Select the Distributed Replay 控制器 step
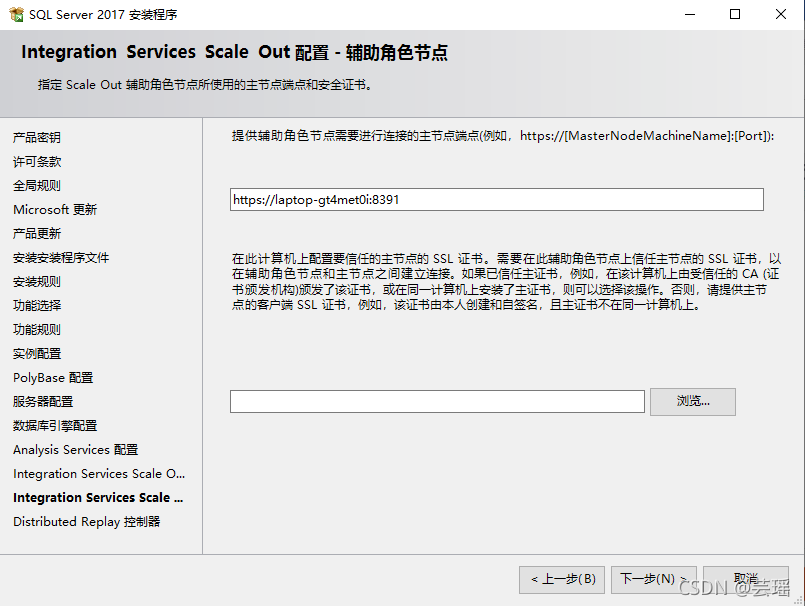The width and height of the screenshot is (805, 606). pos(87,522)
